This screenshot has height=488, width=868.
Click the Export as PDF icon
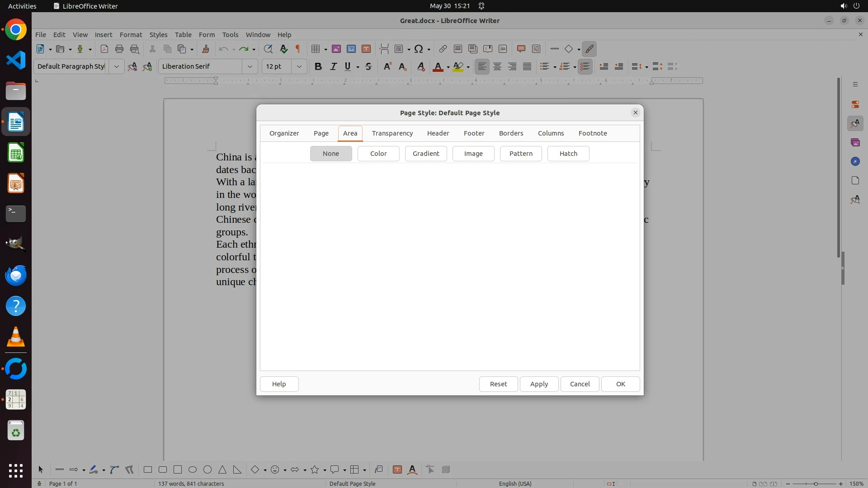click(104, 49)
